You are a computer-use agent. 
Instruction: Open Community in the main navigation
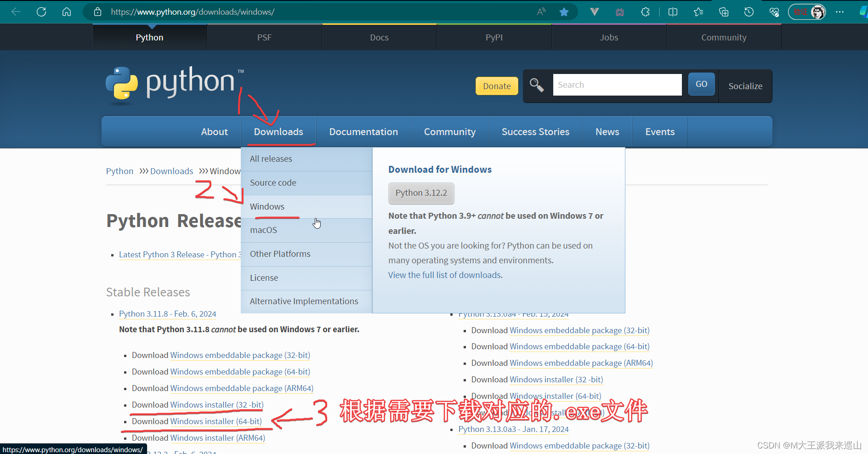(450, 132)
